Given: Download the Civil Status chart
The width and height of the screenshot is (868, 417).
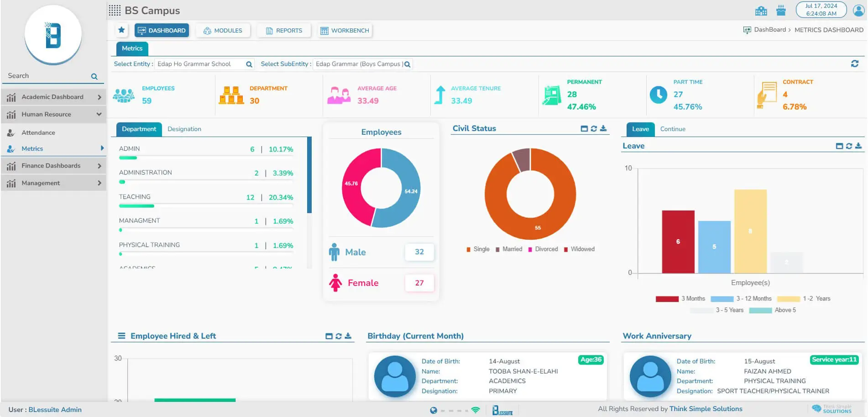Looking at the screenshot, I should [603, 129].
